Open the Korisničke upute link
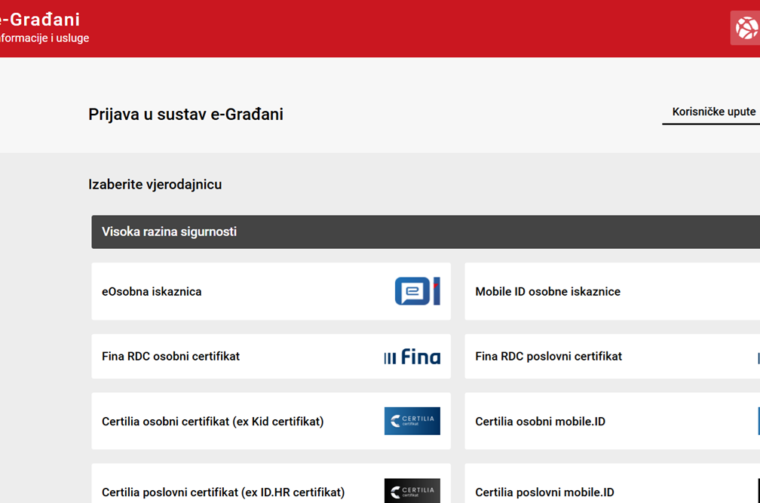The height and width of the screenshot is (503, 760). pyautogui.click(x=713, y=112)
